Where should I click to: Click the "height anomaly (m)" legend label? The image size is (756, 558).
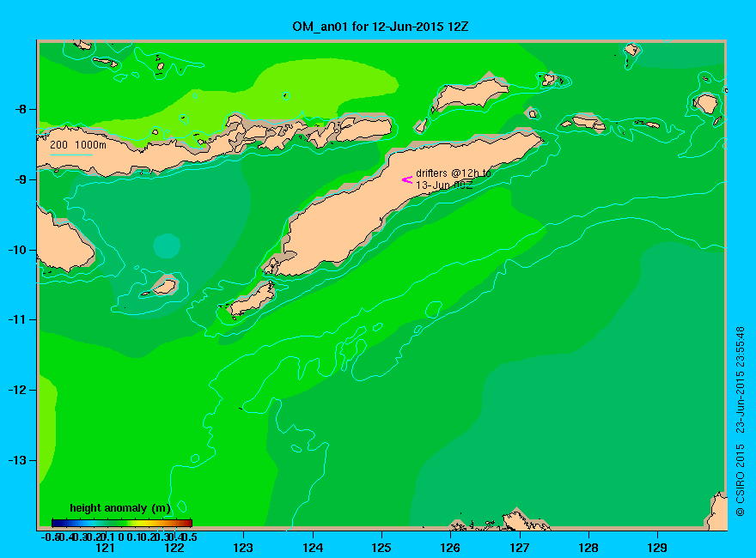point(120,508)
